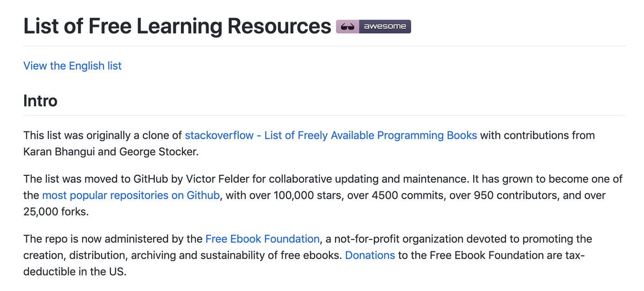Visit the Free Ebook Foundation link
The width and height of the screenshot is (644, 291).
262,239
